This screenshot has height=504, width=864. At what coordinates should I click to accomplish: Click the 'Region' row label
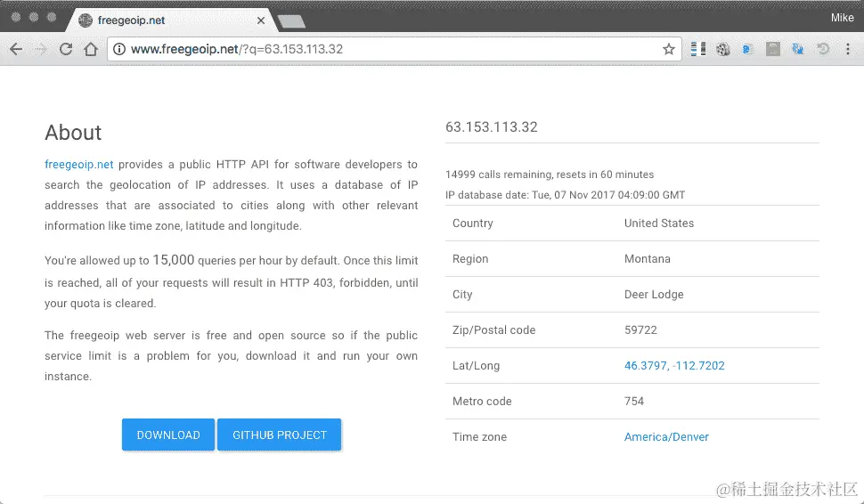[470, 259]
